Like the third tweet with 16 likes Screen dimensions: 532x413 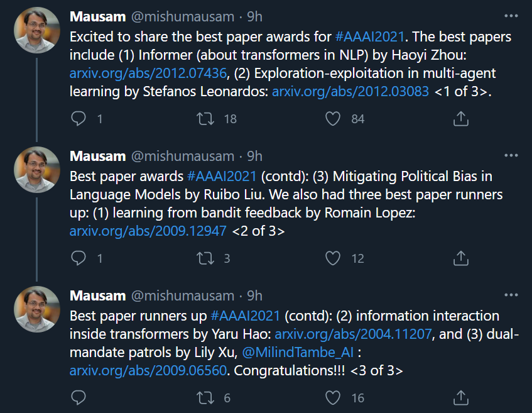[x=333, y=397]
